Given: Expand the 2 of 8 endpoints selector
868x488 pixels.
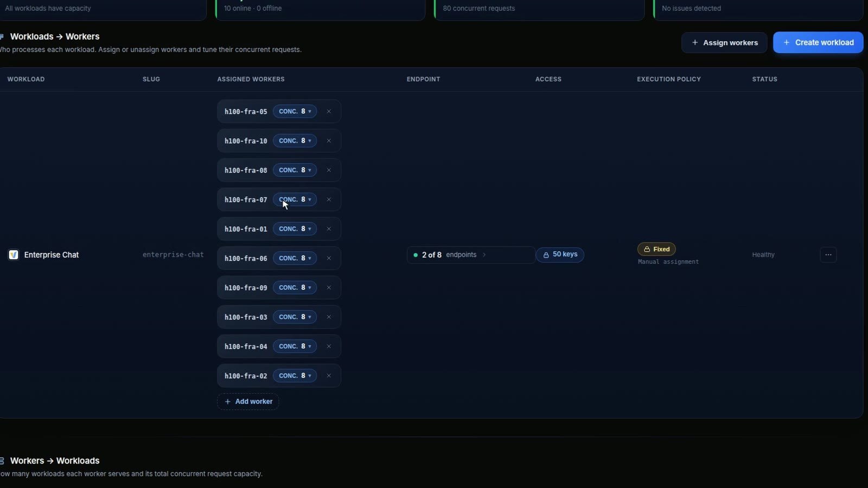Looking at the screenshot, I should tap(471, 255).
